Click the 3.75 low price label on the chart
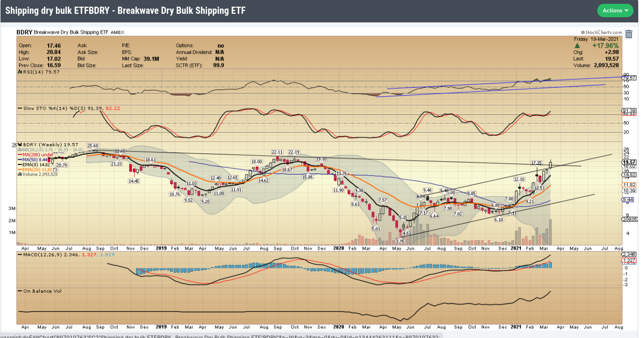The width and height of the screenshot is (644, 338). 400,242
